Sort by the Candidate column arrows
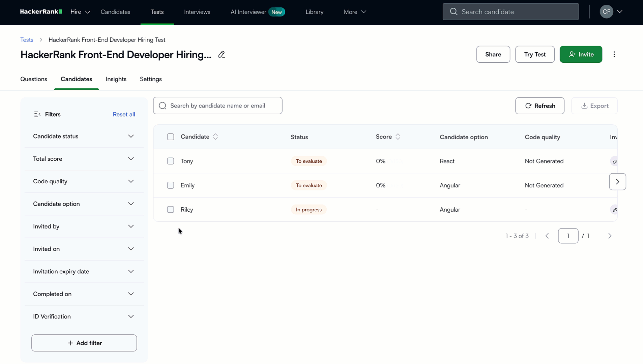Image resolution: width=643 pixels, height=364 pixels. pos(215,136)
